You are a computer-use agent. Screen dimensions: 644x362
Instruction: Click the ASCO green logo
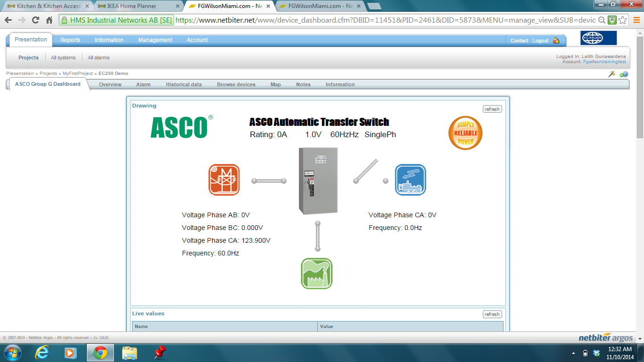pyautogui.click(x=182, y=126)
